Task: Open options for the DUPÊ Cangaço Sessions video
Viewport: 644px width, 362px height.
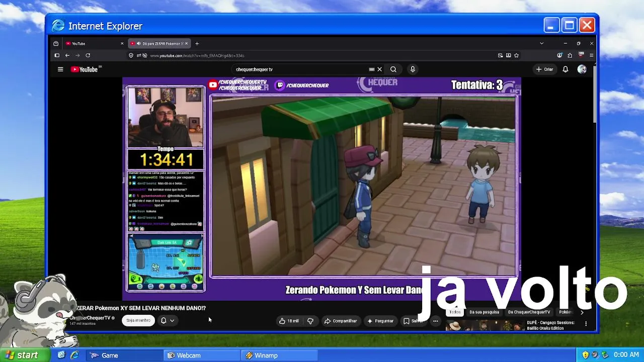Action: point(586,324)
